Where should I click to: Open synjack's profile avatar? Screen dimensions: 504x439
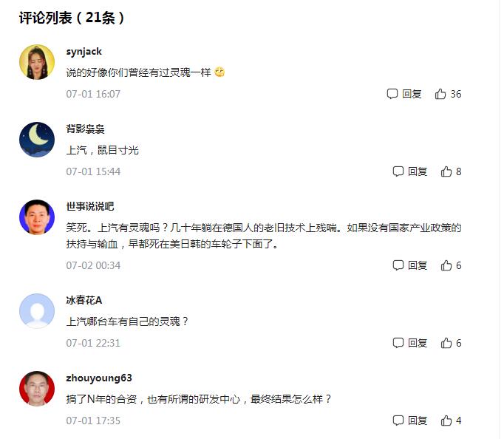click(37, 62)
